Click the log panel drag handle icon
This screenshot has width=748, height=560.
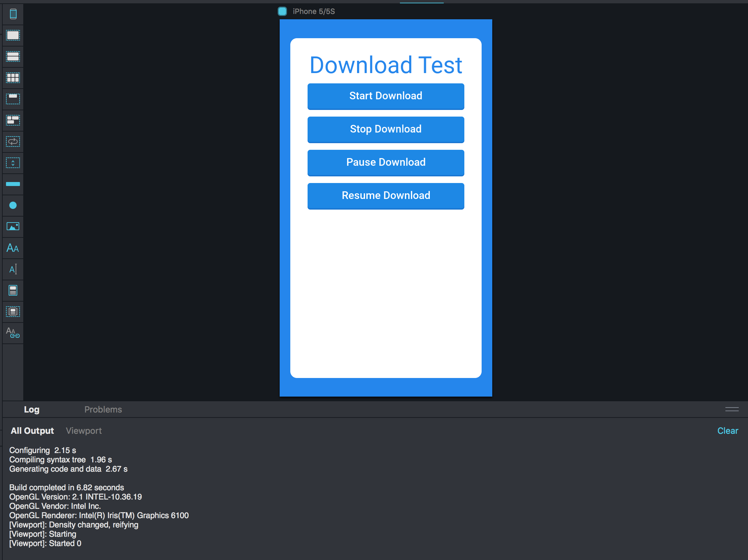point(732,409)
